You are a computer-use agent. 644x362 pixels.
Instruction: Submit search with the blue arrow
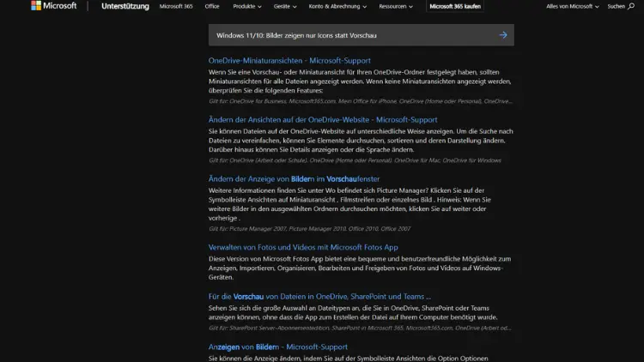[x=503, y=35]
